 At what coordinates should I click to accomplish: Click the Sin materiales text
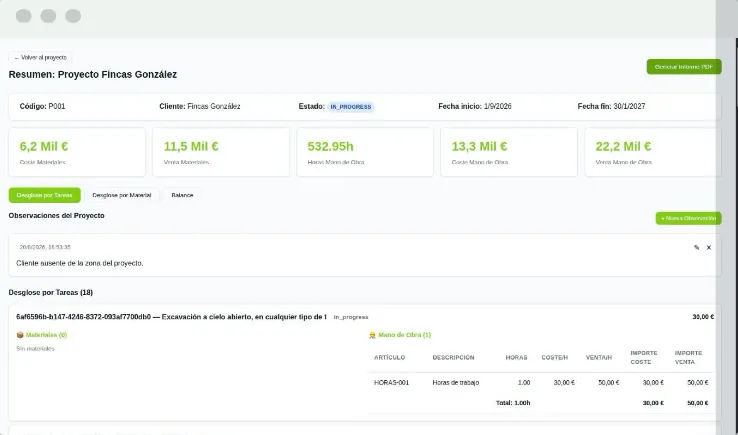(35, 349)
